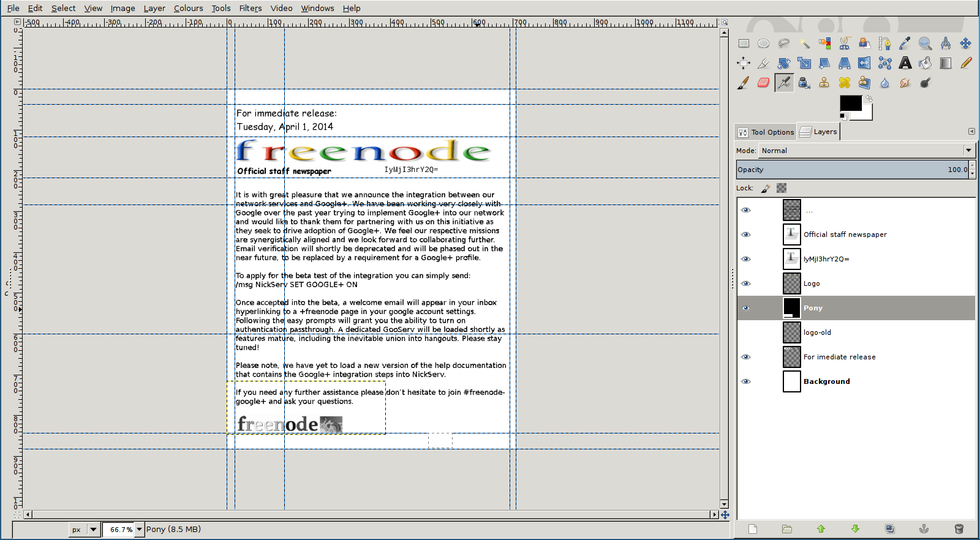Select the Smudge finger tool
This screenshot has height=540, width=980.
[x=905, y=83]
